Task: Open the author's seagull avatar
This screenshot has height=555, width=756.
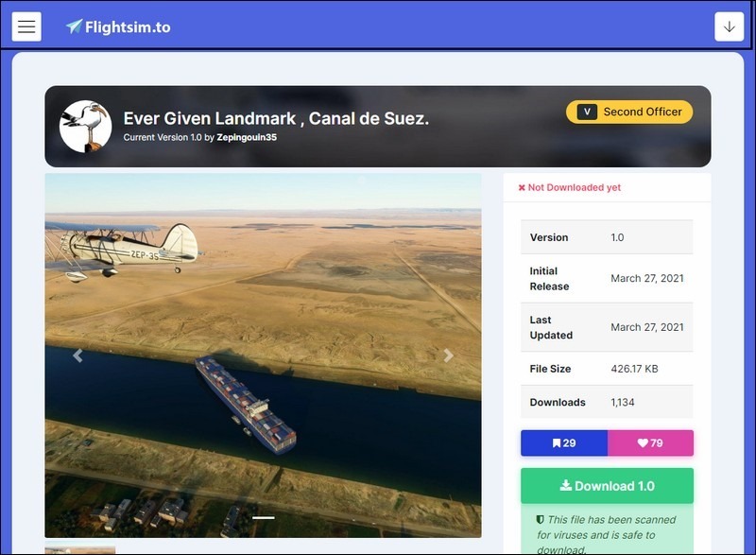Action: click(85, 127)
